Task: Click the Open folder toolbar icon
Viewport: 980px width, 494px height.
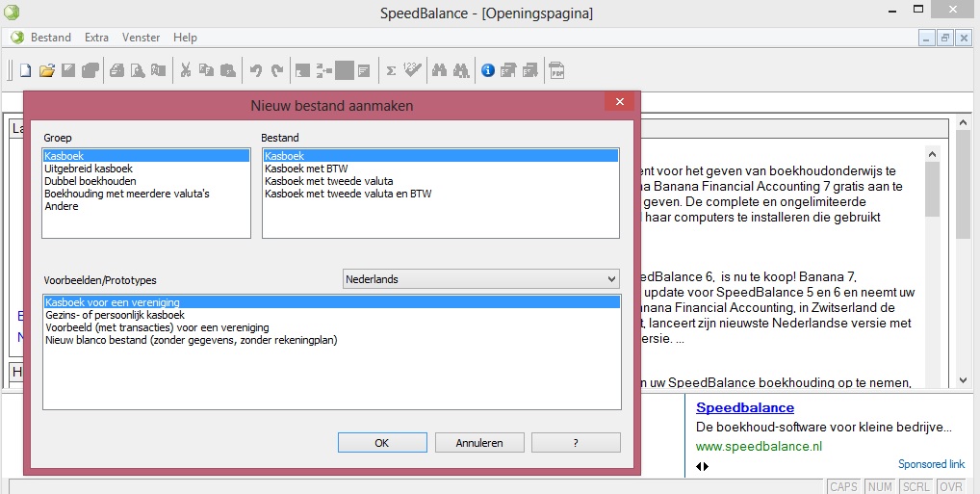Action: pyautogui.click(x=47, y=70)
